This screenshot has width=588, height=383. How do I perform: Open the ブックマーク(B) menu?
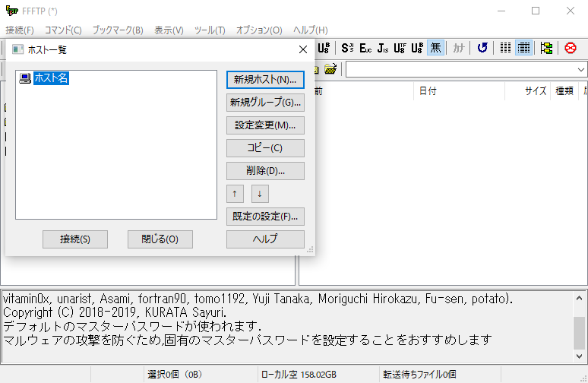point(118,30)
